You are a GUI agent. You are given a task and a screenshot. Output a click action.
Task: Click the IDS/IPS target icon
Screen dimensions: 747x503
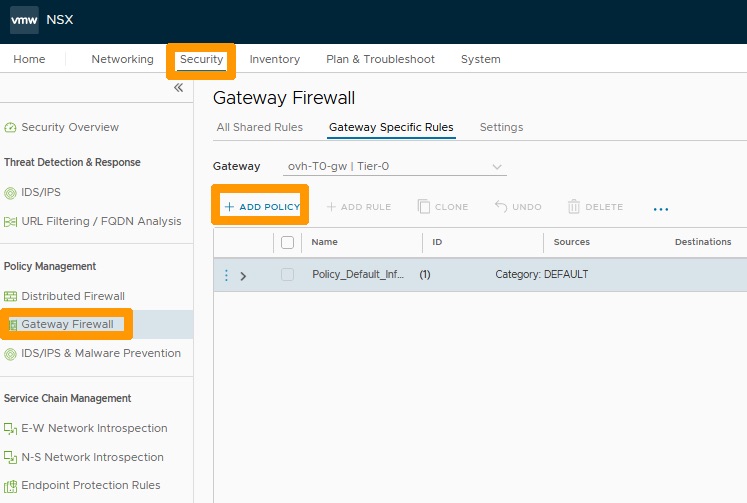tap(10, 193)
